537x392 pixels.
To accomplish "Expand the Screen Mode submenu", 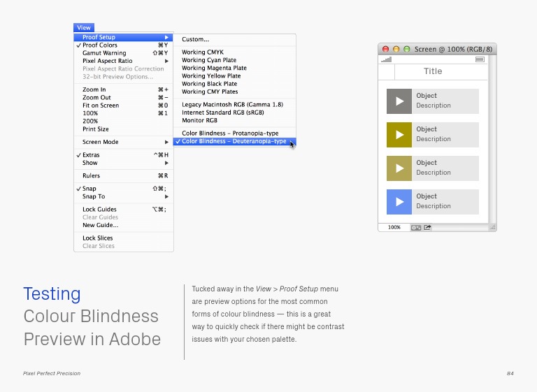I will coord(123,142).
